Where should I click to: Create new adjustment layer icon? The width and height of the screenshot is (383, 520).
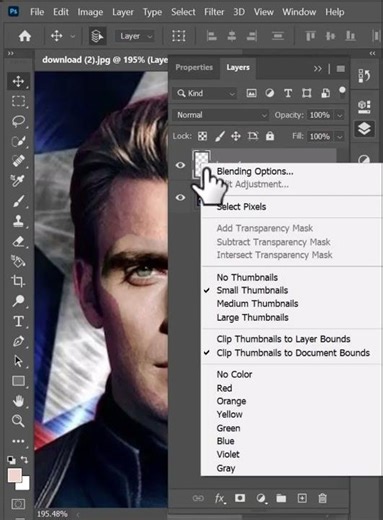pyautogui.click(x=261, y=498)
